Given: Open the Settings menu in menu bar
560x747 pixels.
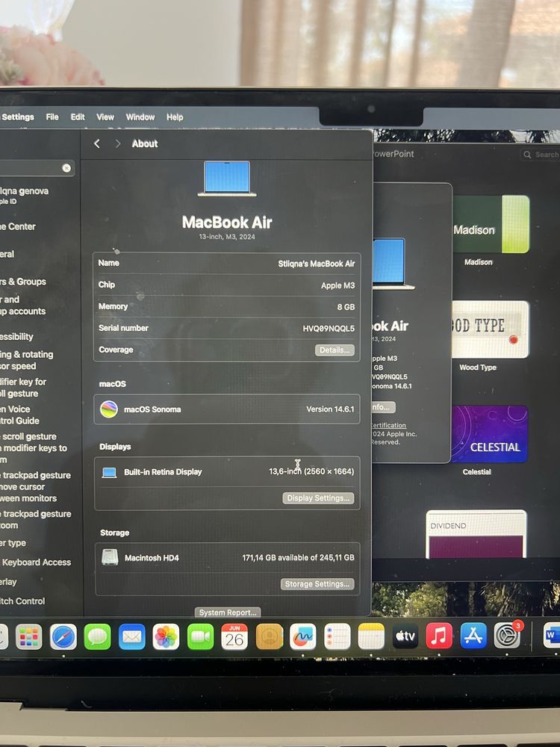Looking at the screenshot, I should (x=18, y=117).
